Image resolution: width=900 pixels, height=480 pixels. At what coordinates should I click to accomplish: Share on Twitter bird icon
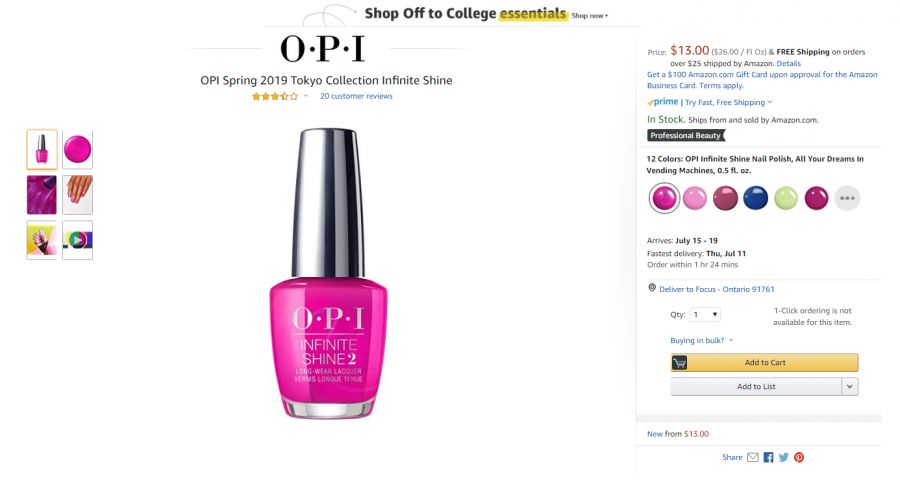783,458
